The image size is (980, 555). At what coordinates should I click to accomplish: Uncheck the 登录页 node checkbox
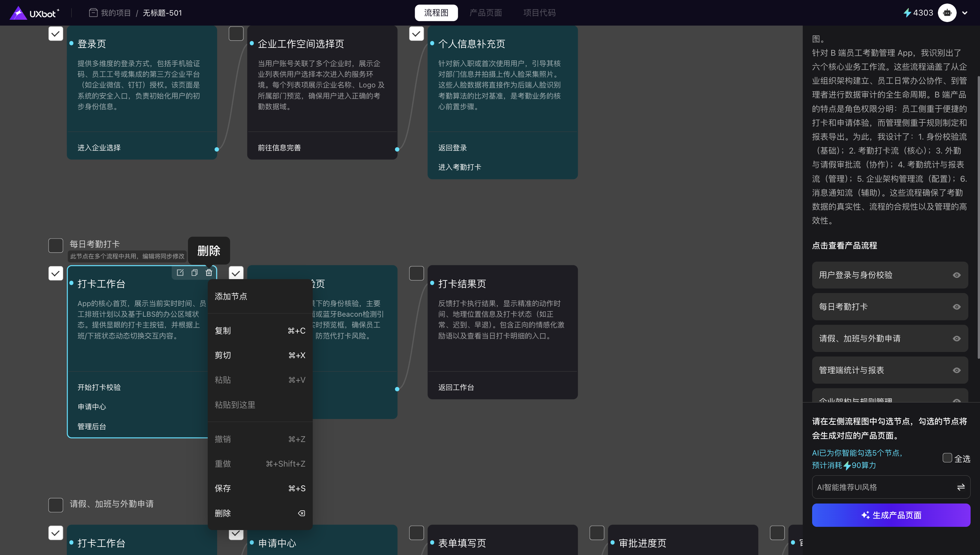[x=56, y=34]
